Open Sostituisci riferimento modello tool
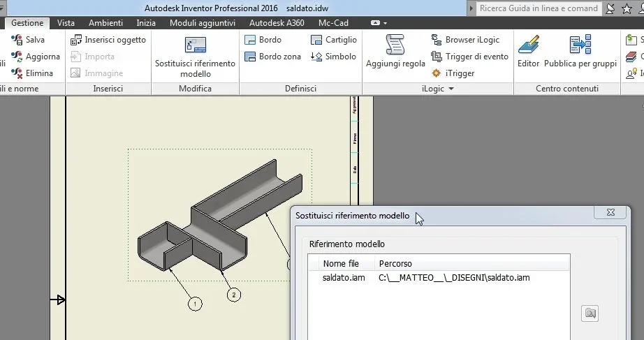The image size is (644, 340). click(195, 57)
